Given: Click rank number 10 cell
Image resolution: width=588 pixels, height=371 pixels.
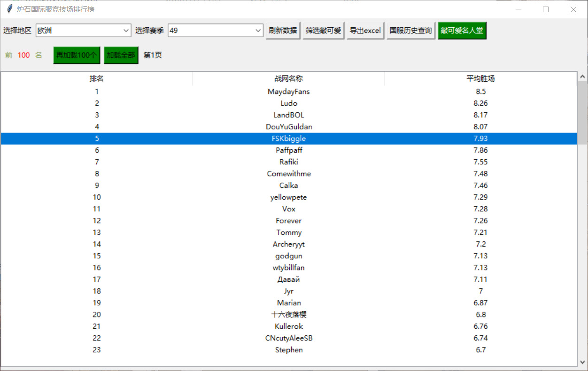Looking at the screenshot, I should (97, 197).
